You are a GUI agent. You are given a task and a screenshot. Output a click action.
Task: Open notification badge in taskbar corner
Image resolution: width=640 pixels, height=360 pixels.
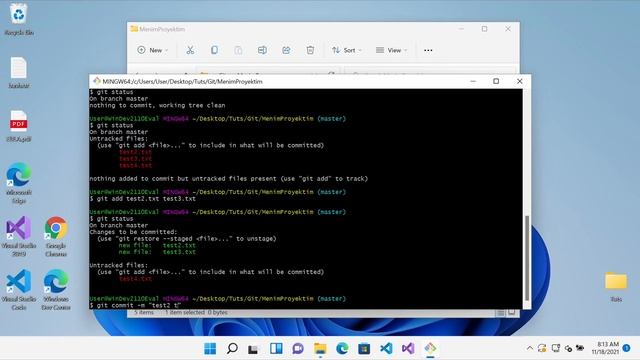[627, 348]
